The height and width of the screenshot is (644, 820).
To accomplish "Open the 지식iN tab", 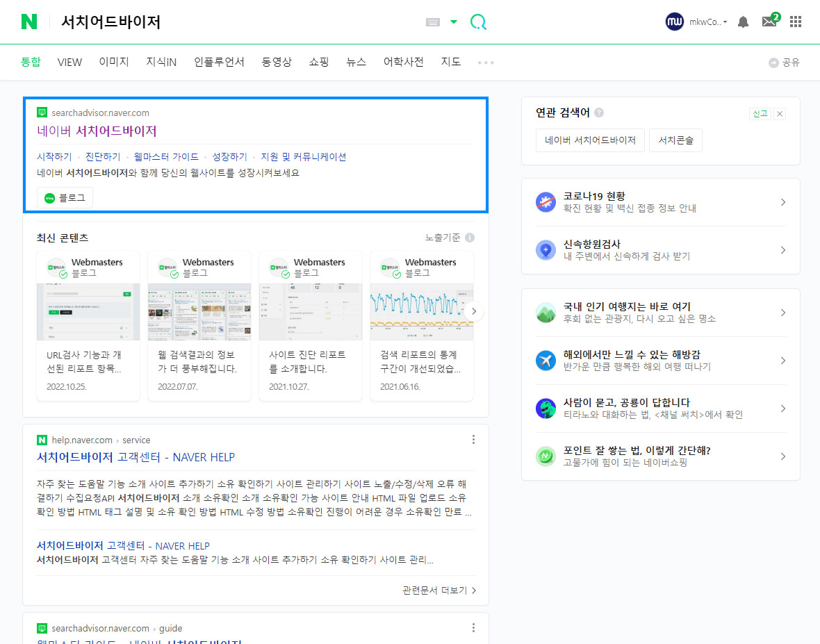I will pyautogui.click(x=161, y=62).
